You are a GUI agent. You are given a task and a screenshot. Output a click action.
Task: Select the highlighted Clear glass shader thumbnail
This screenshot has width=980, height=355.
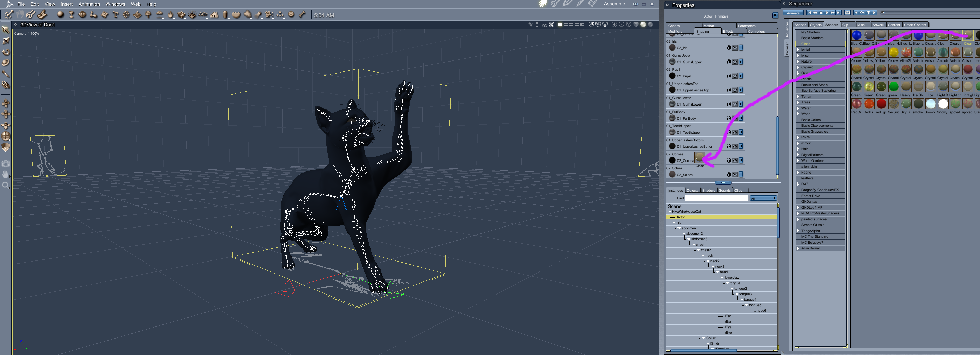click(x=967, y=35)
